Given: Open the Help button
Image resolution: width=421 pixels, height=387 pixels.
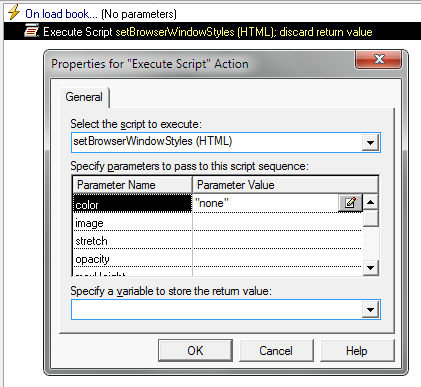Looking at the screenshot, I should 357,351.
